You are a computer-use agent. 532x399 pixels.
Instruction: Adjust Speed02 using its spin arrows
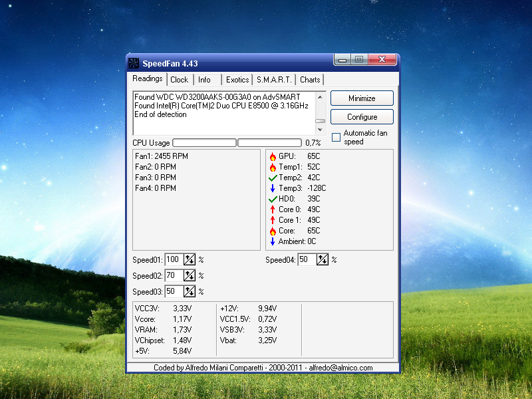click(190, 275)
